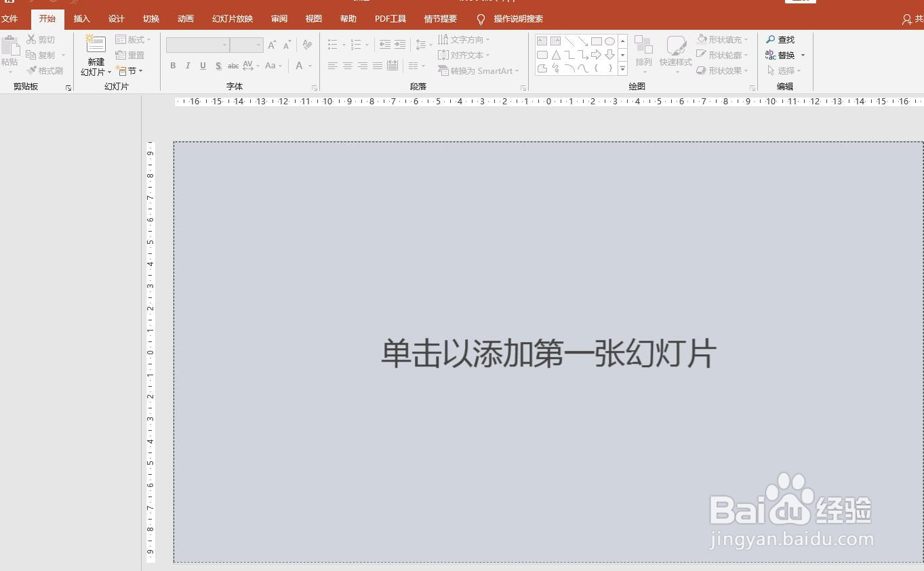The image size is (924, 571).
Task: Switch to the 动画 (Animations) tab
Action: pos(186,19)
